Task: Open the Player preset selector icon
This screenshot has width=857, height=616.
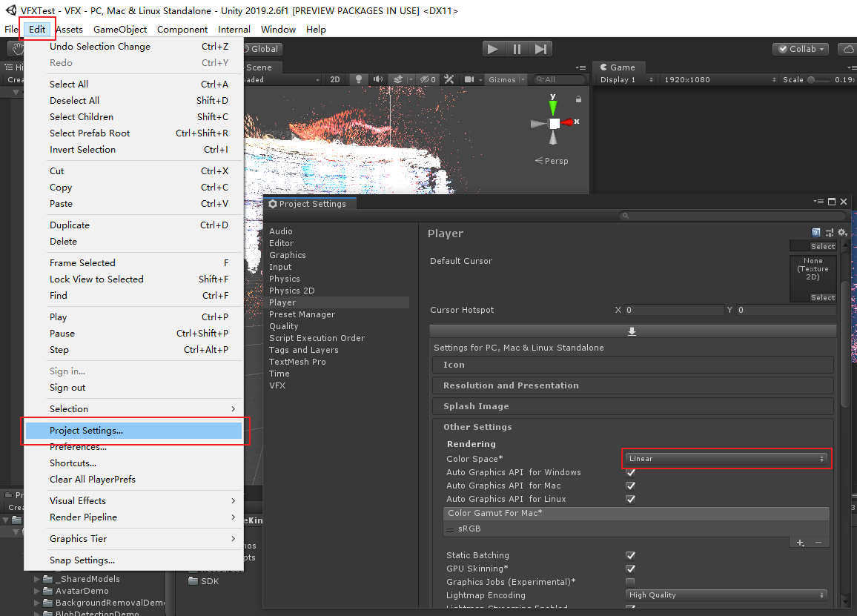Action: coord(829,232)
